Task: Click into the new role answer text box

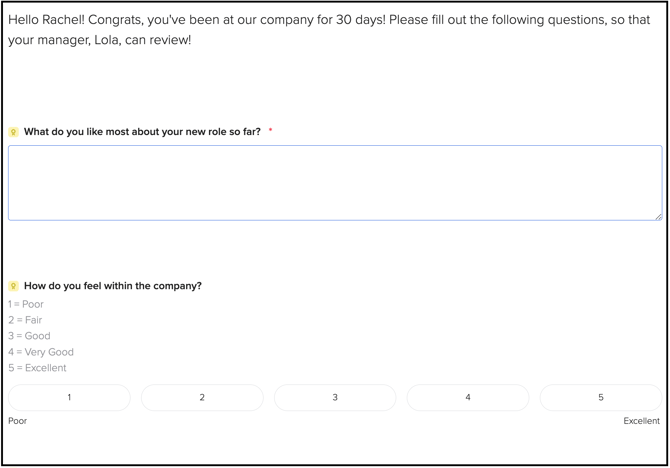Action: (x=334, y=182)
